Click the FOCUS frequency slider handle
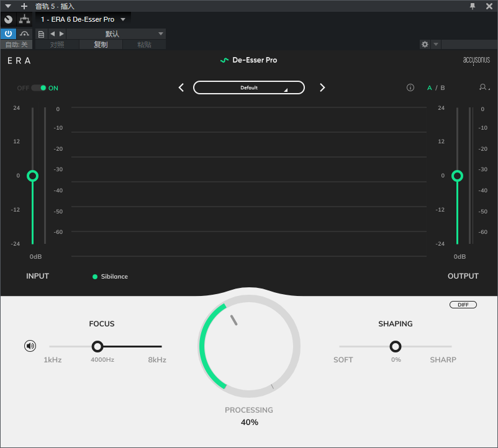 (97, 346)
